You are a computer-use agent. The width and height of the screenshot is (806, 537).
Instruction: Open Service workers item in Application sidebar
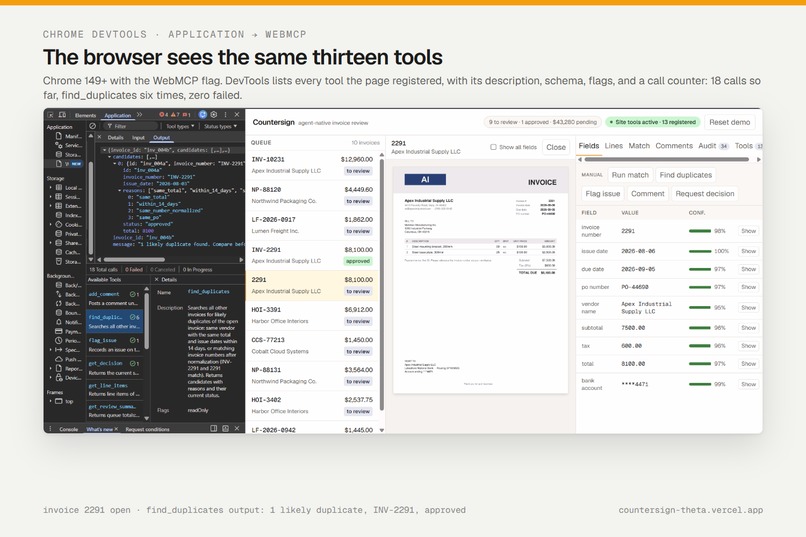point(69,145)
